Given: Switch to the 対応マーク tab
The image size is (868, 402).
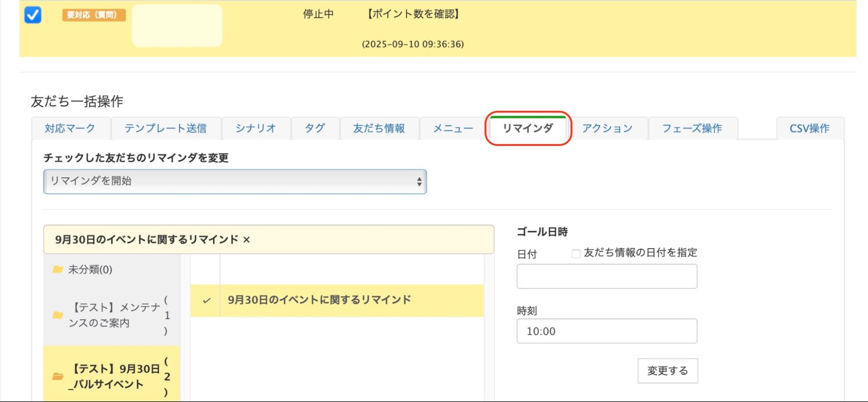Looking at the screenshot, I should 70,128.
